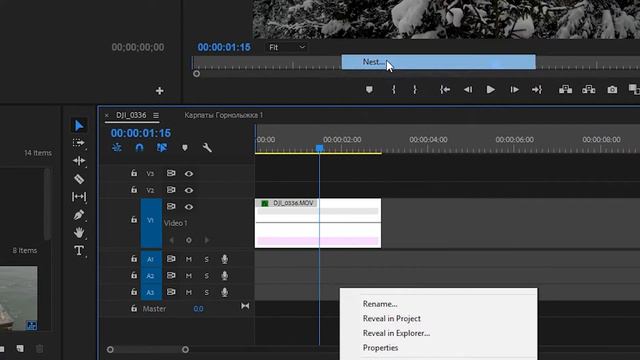Select the Type tool
The width and height of the screenshot is (640, 360).
(x=79, y=250)
